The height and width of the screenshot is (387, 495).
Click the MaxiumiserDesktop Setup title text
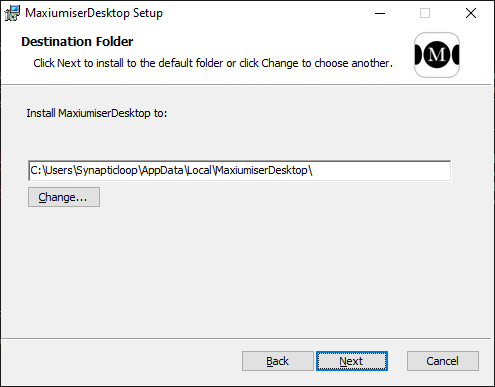click(94, 13)
